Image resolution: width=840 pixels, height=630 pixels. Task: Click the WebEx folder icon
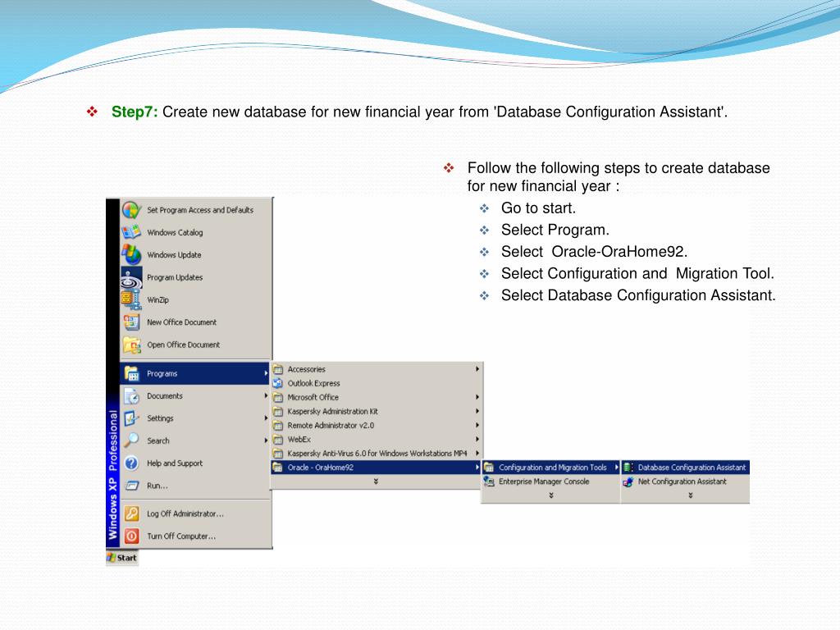pos(277,440)
